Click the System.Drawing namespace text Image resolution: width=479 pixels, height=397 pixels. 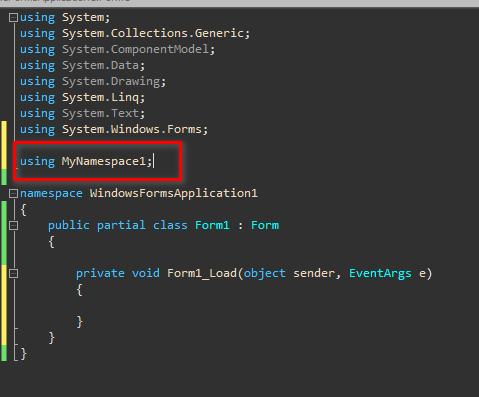111,81
